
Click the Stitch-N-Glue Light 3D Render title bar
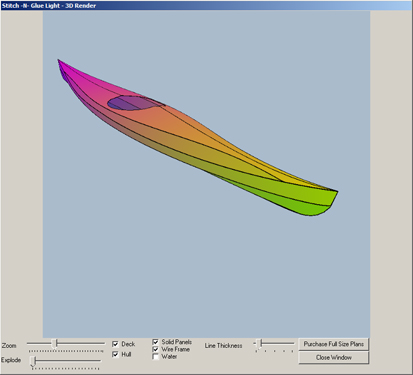206,5
